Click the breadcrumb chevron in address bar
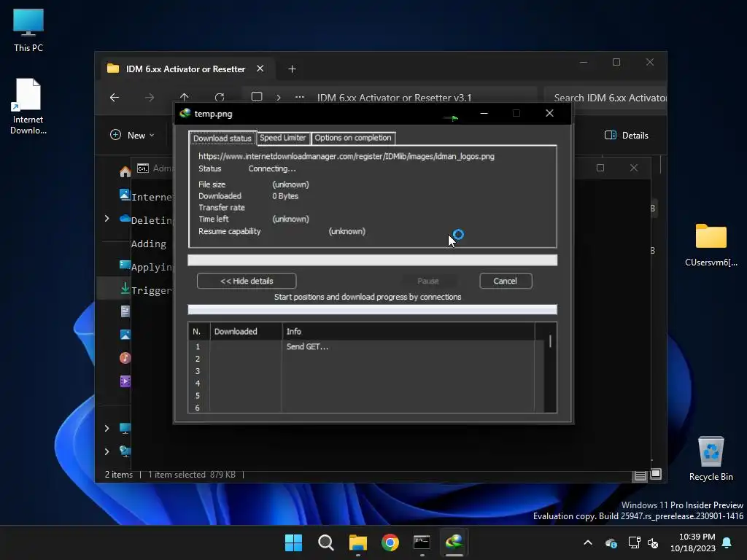 (x=279, y=98)
